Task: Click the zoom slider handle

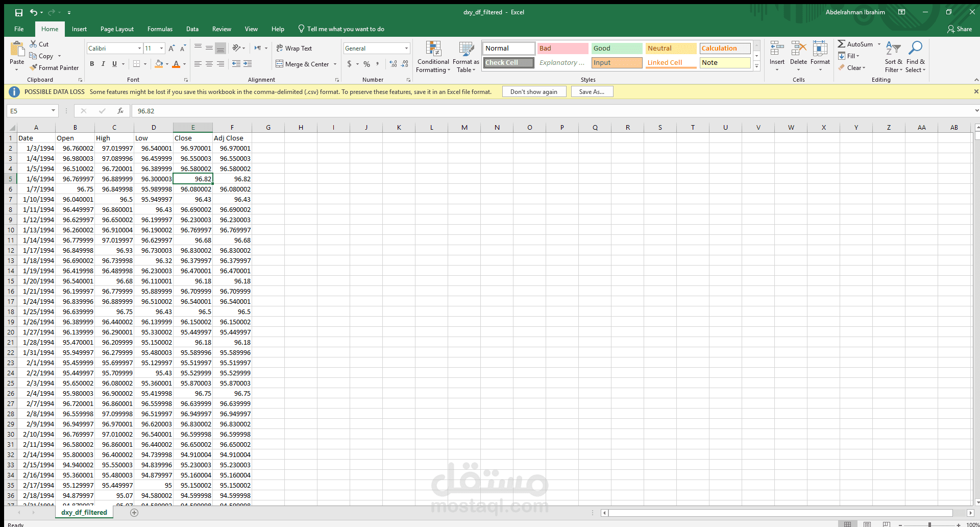Action: pos(929,524)
